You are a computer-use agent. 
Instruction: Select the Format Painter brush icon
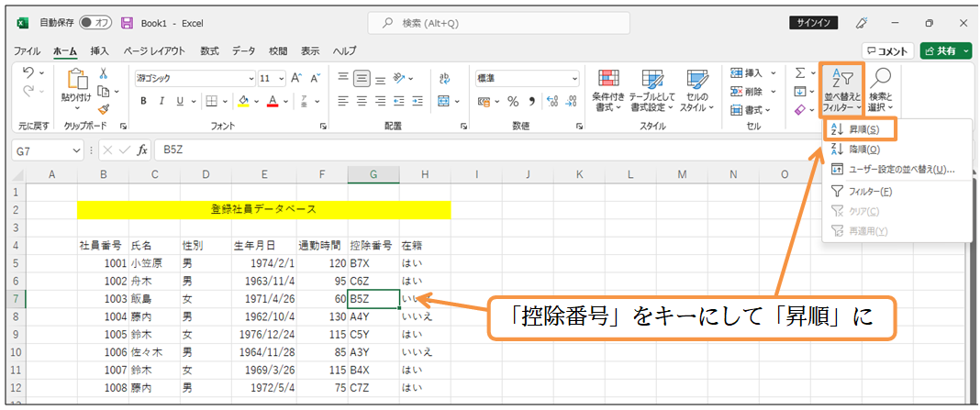[103, 108]
